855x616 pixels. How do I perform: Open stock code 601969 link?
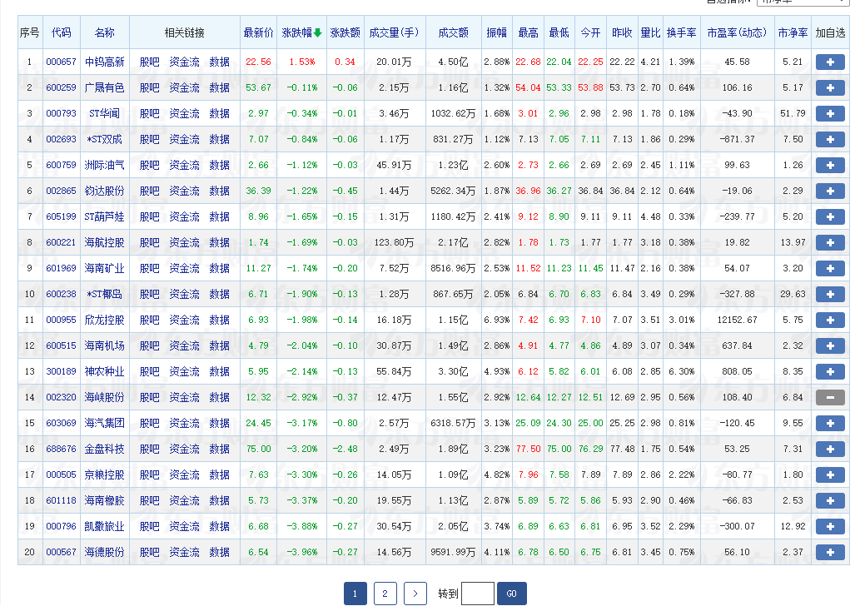pyautogui.click(x=61, y=269)
